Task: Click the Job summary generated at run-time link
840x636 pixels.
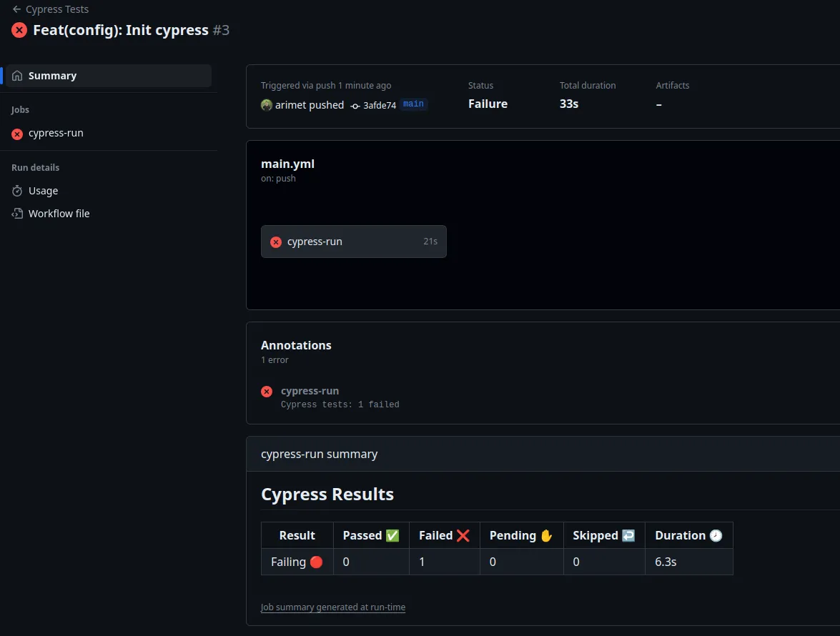Action: tap(333, 607)
